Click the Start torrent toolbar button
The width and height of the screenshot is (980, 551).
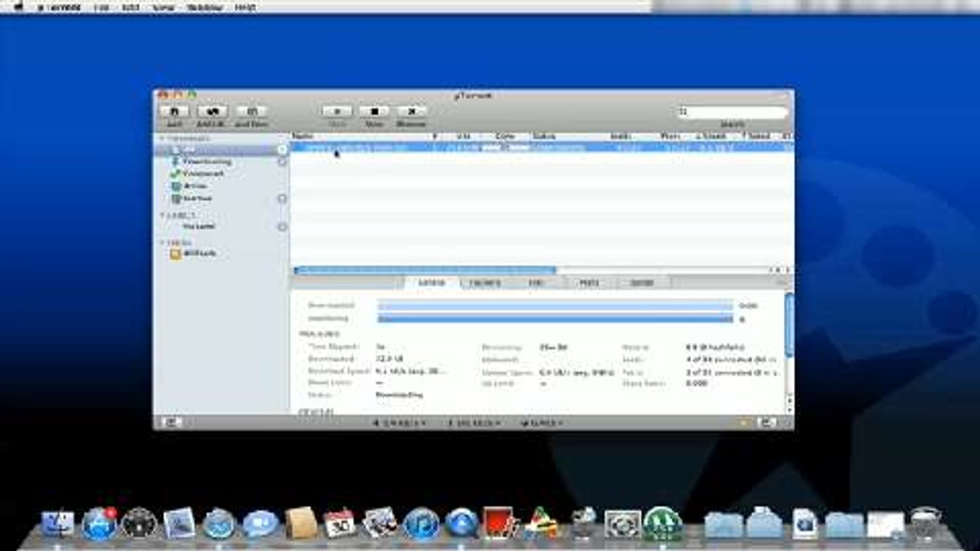[x=336, y=111]
